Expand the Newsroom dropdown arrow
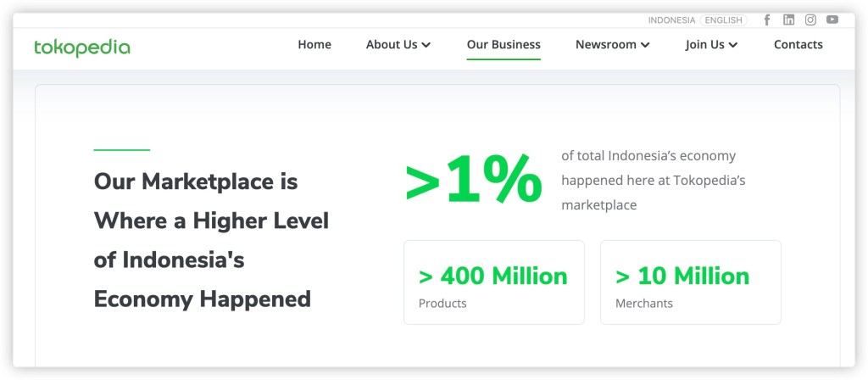Viewport: 868px width, 380px height. click(x=646, y=45)
